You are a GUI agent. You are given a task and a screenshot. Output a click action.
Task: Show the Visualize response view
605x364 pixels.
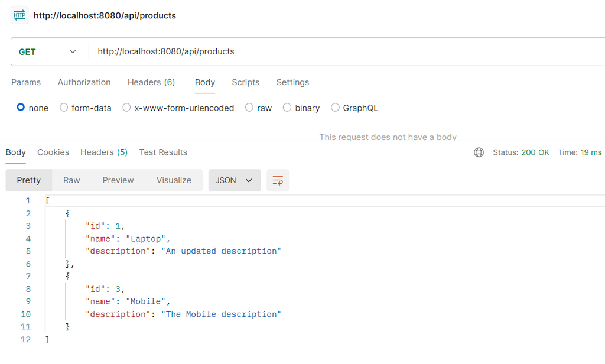174,180
